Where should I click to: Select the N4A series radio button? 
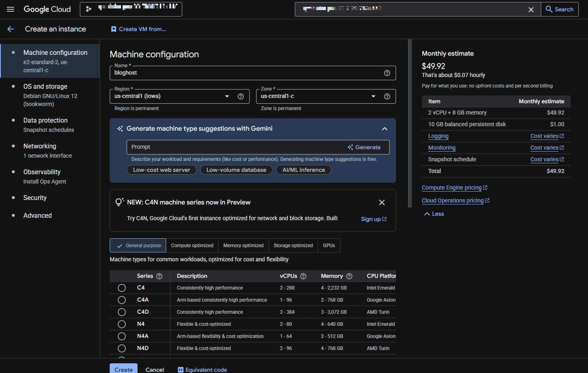pyautogui.click(x=122, y=336)
